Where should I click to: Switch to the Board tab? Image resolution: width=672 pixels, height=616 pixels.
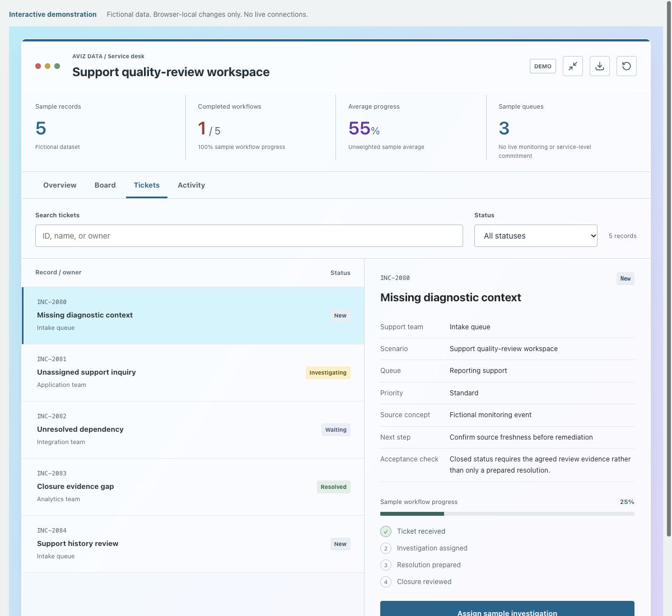[105, 185]
